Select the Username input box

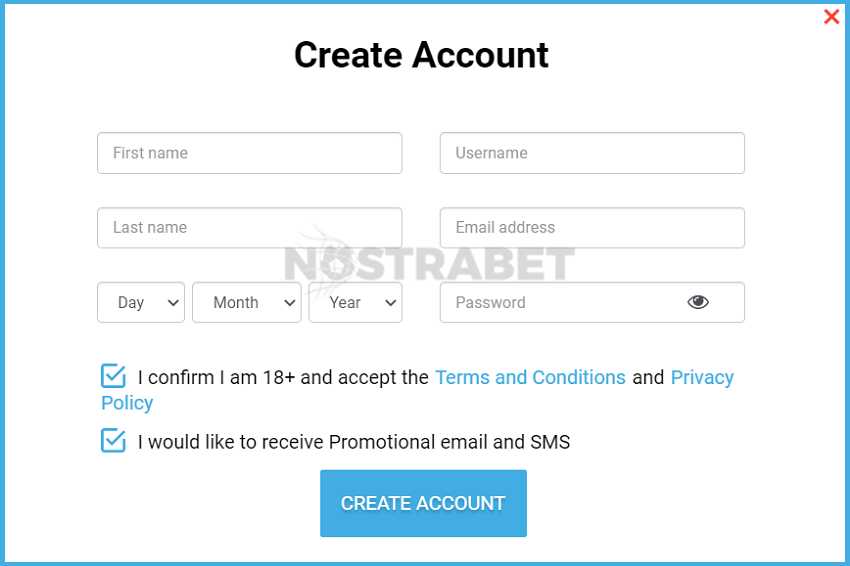(x=593, y=153)
